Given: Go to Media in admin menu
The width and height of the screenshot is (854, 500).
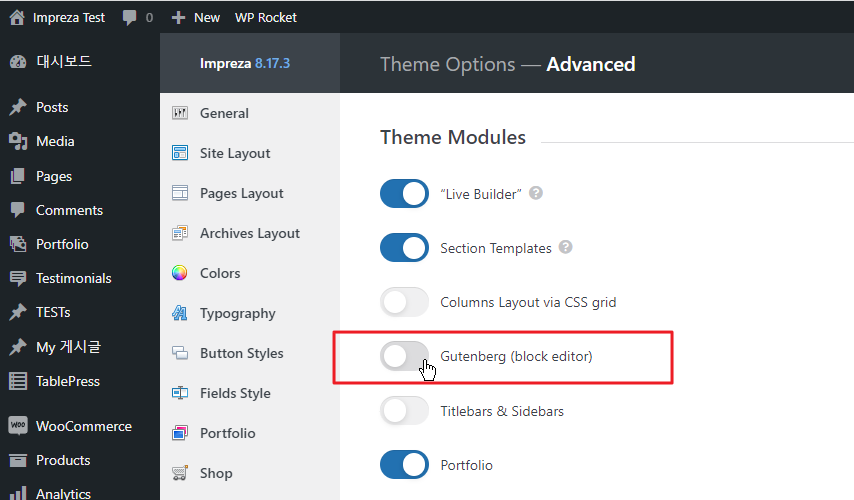Looking at the screenshot, I should (x=55, y=141).
